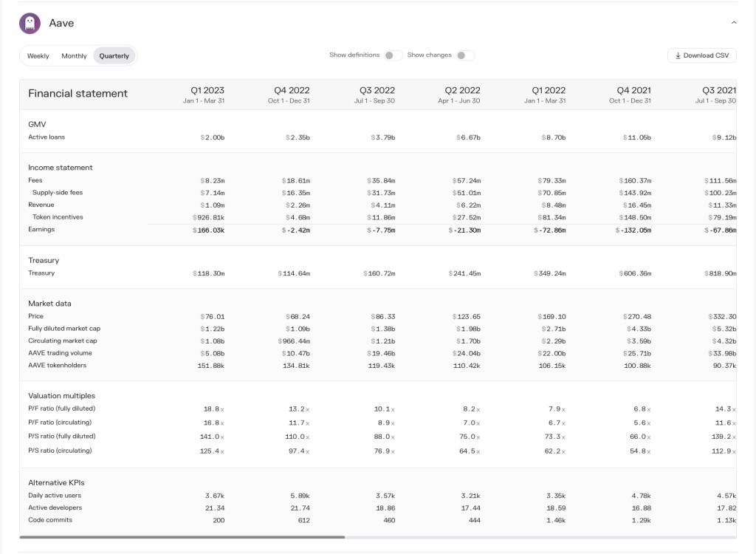The width and height of the screenshot is (756, 554).
Task: Click the Financial statement table heading
Action: pyautogui.click(x=78, y=94)
